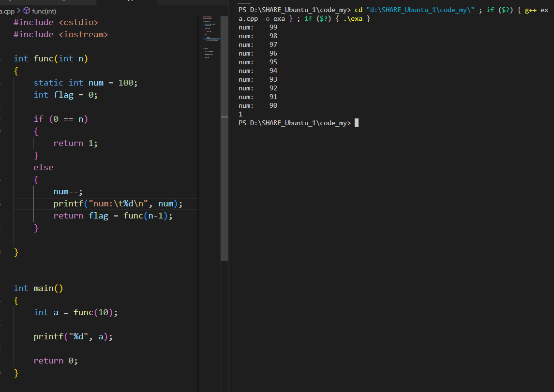Place cursor on int flag = 0 line
The height and width of the screenshot is (392, 554).
[65, 95]
